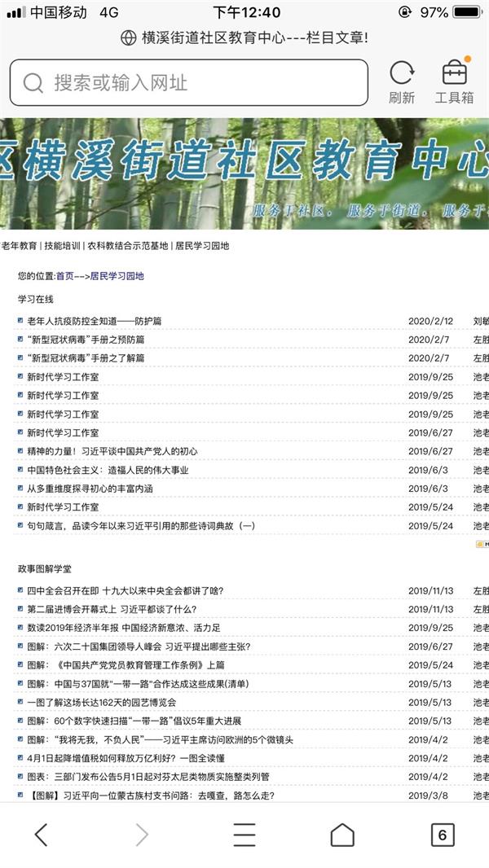The width and height of the screenshot is (489, 868).
Task: Select 居民学习园地 in navigation bar
Action: pyautogui.click(x=202, y=246)
